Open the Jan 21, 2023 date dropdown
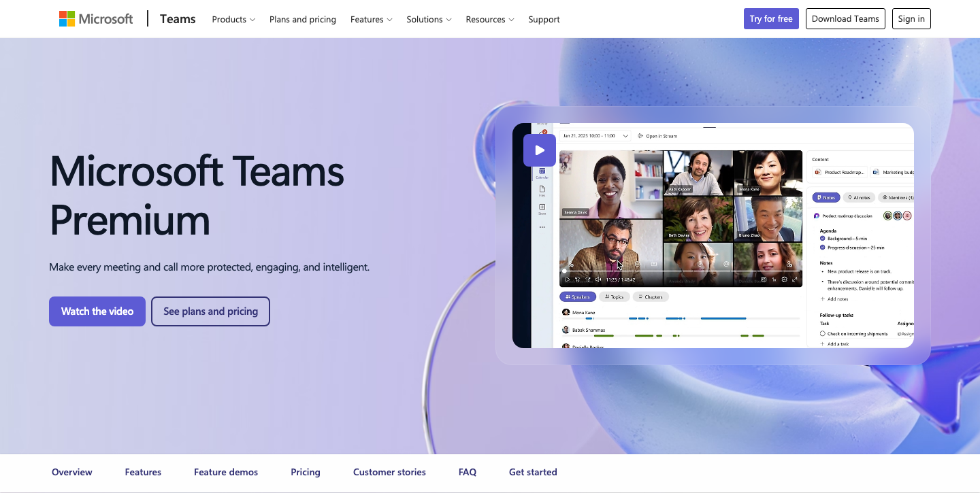The height and width of the screenshot is (493, 980). tap(596, 136)
